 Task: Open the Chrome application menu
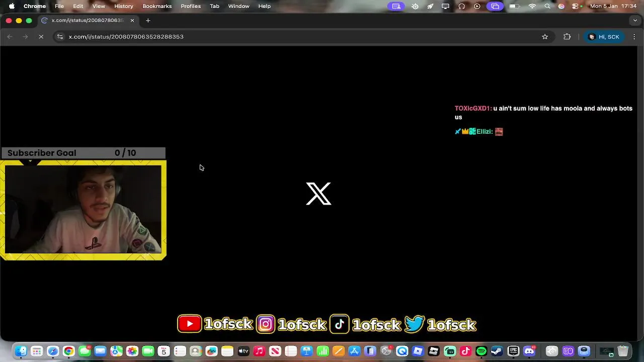[35, 6]
